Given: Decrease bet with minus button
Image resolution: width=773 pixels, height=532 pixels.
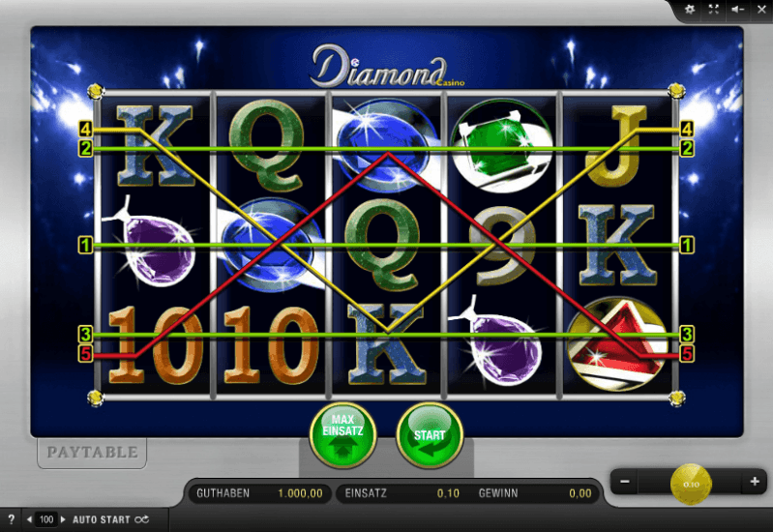Looking at the screenshot, I should 625,481.
